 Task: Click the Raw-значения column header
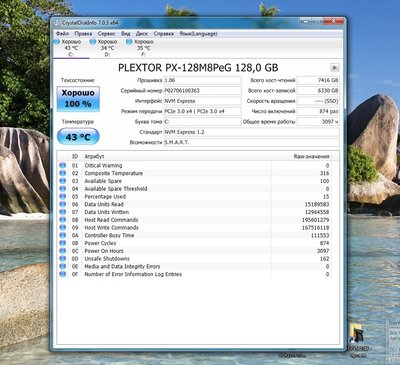[311, 156]
